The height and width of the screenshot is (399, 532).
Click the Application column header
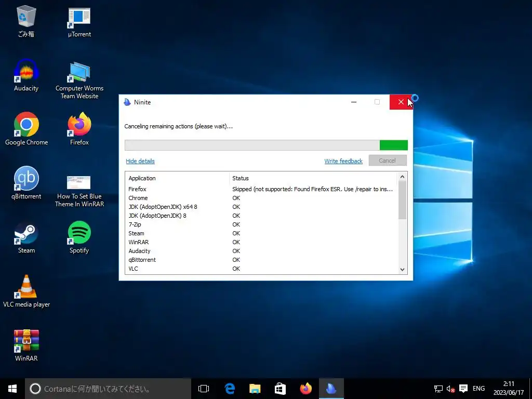[177, 178]
